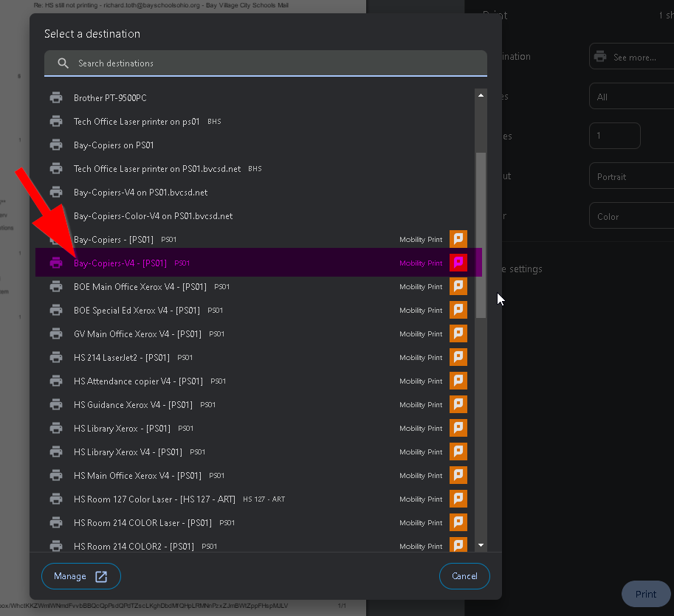Click Mobility Print icon for HS Library Xerox - [PS01]
Viewport: 674px width, 616px height.
tap(458, 428)
